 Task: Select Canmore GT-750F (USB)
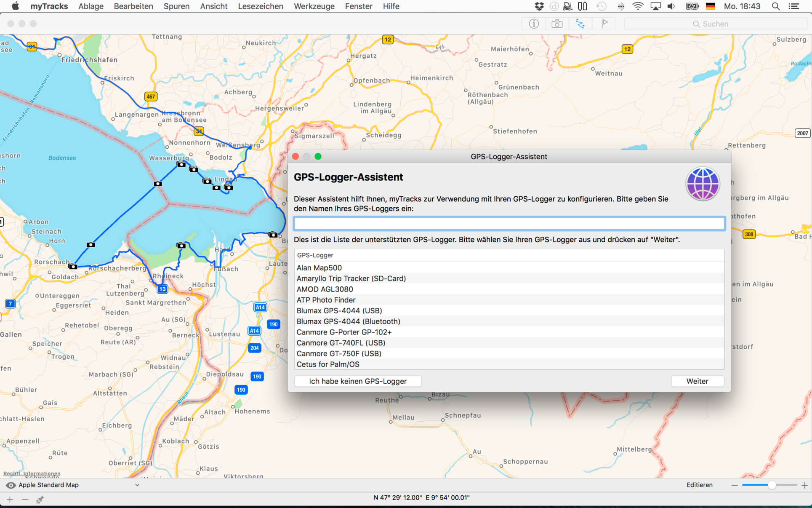click(x=509, y=354)
